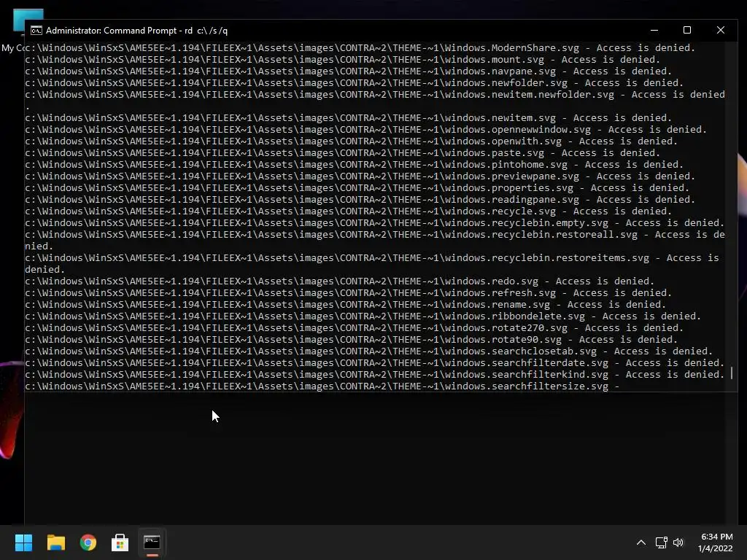Viewport: 747px width, 560px height.
Task: Click the windows.readingpane.svg output line
Action: pos(360,200)
